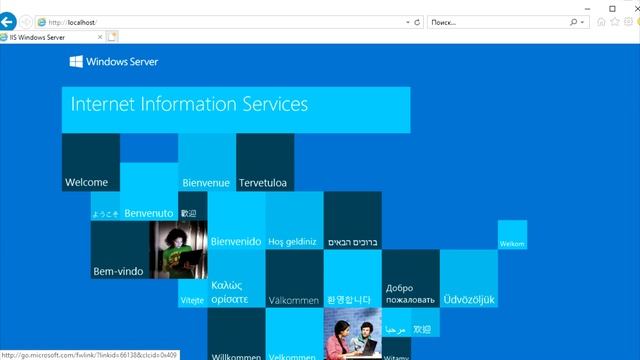The image size is (640, 360).
Task: Click the small 歡迎 tile
Action: point(193,207)
